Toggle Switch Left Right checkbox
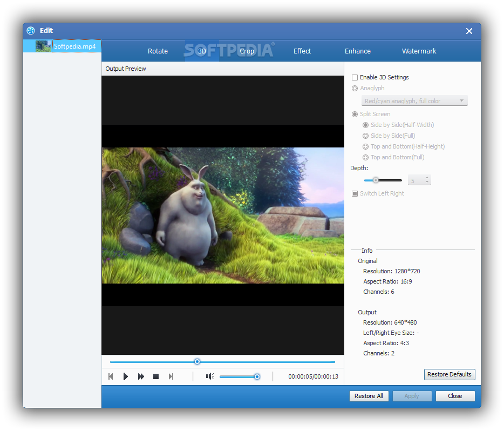The image size is (504, 431). point(355,194)
